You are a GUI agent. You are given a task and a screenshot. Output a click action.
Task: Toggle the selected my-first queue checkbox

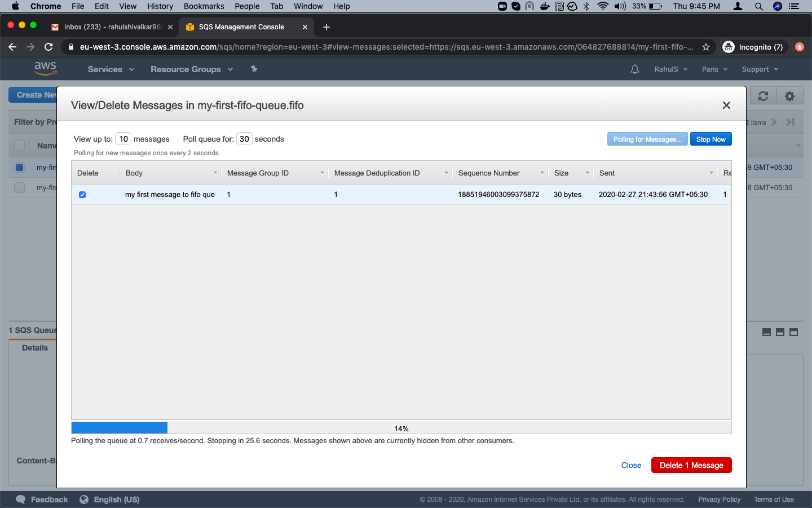tap(20, 167)
